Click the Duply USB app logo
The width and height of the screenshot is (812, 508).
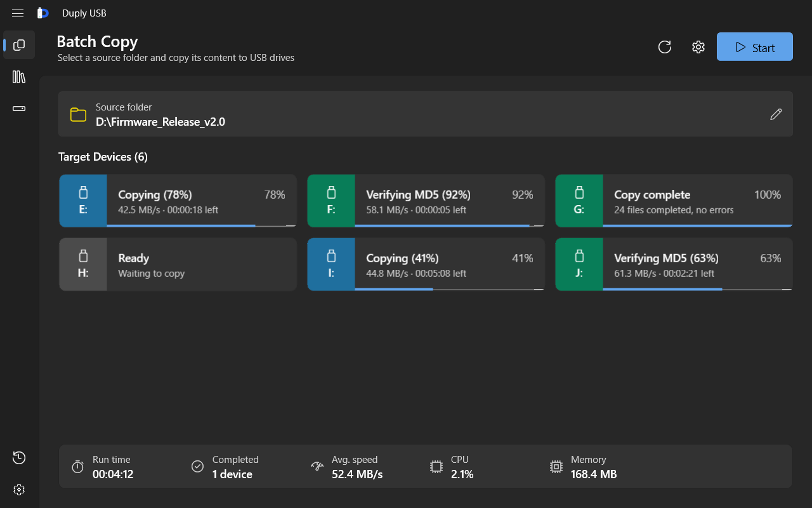click(x=43, y=13)
